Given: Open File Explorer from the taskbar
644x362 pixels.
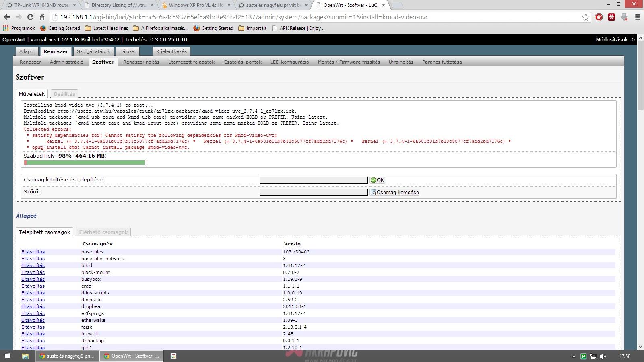Looking at the screenshot, I should [x=25, y=356].
